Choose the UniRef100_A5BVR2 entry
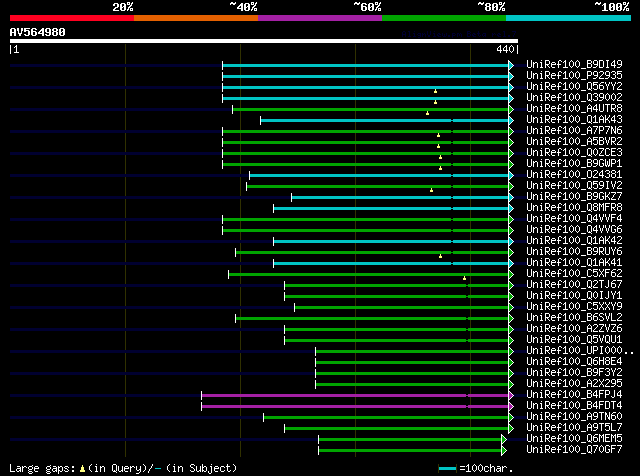This screenshot has height=476, width=640. 574,142
